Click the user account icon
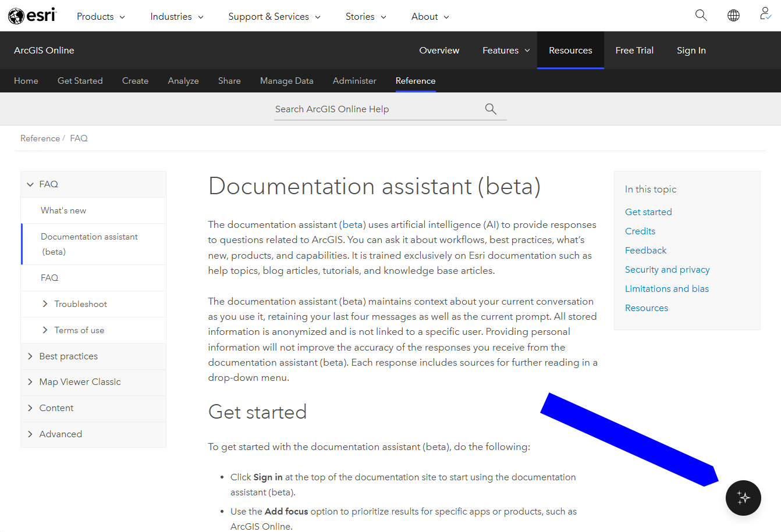781x532 pixels. click(x=765, y=15)
